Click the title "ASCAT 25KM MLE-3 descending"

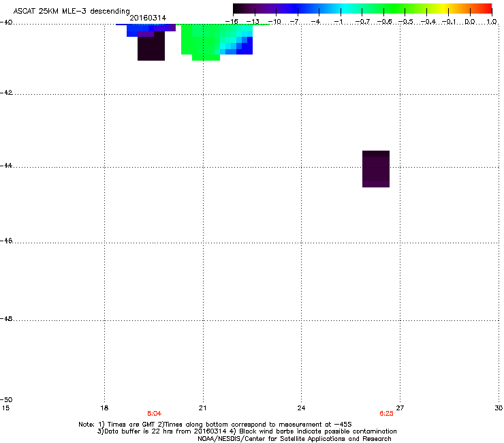(x=72, y=12)
